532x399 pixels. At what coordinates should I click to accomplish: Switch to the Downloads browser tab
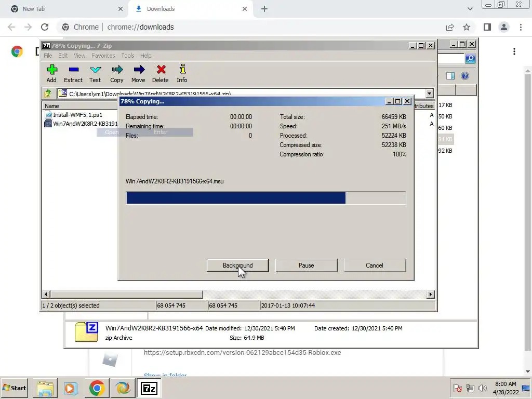tap(191, 9)
